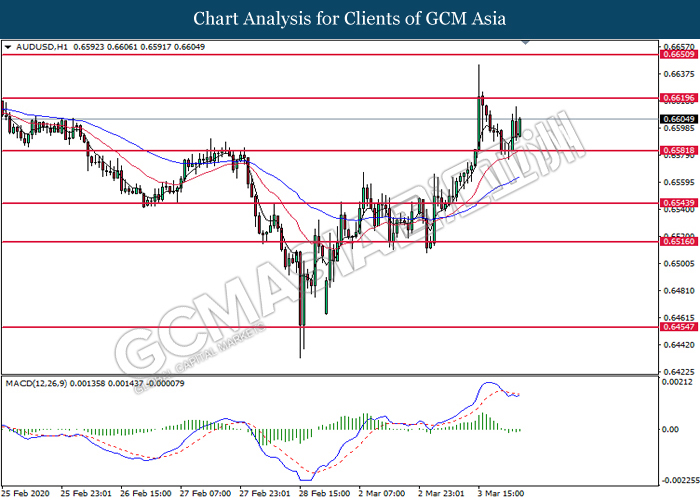Click the 0.64810 price scale value
The image size is (700, 500).
(x=679, y=291)
